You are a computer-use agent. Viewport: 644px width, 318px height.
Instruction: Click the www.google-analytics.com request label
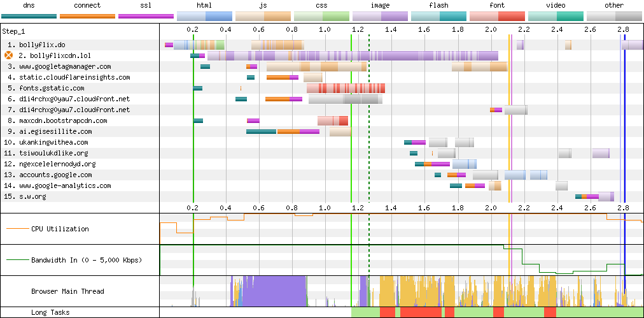pos(60,185)
